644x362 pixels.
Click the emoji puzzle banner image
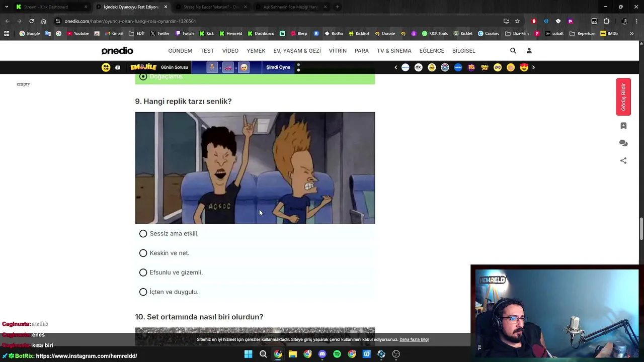(x=228, y=67)
